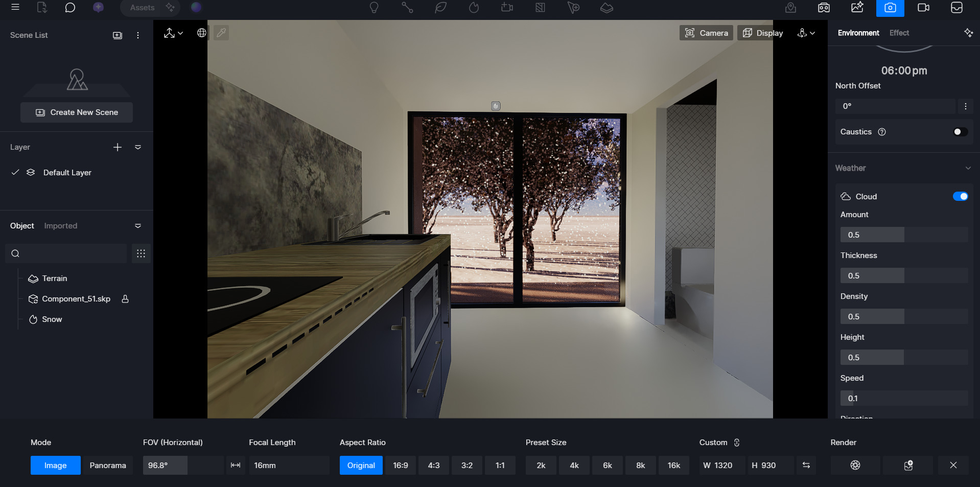Click the add scene icon beside Scene List
This screenshot has width=980, height=487.
pos(118,35)
